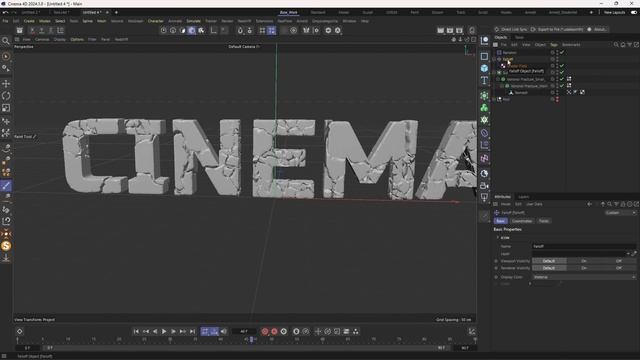Click the Y-axis lock icon
The height and width of the screenshot is (360, 640).
(x=41, y=31)
